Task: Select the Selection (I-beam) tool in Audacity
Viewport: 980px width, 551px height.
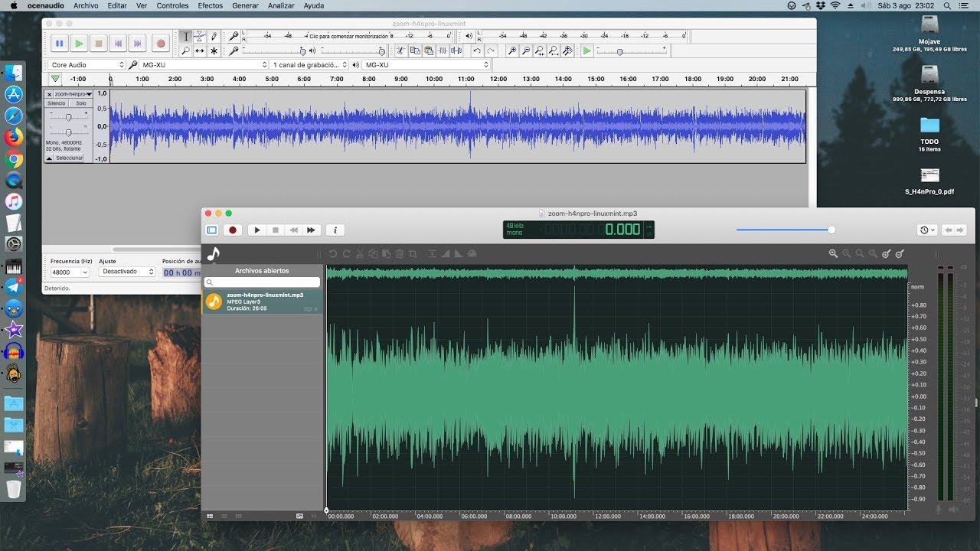Action: [185, 36]
